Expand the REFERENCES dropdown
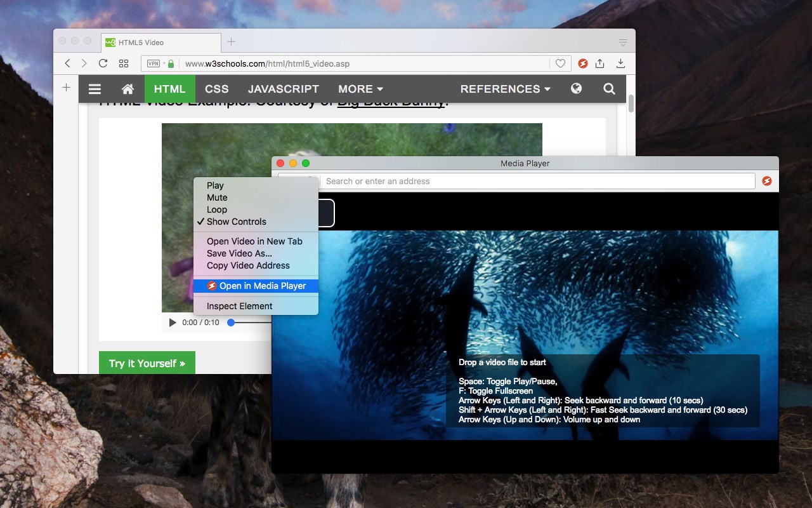The width and height of the screenshot is (812, 508). tap(506, 89)
